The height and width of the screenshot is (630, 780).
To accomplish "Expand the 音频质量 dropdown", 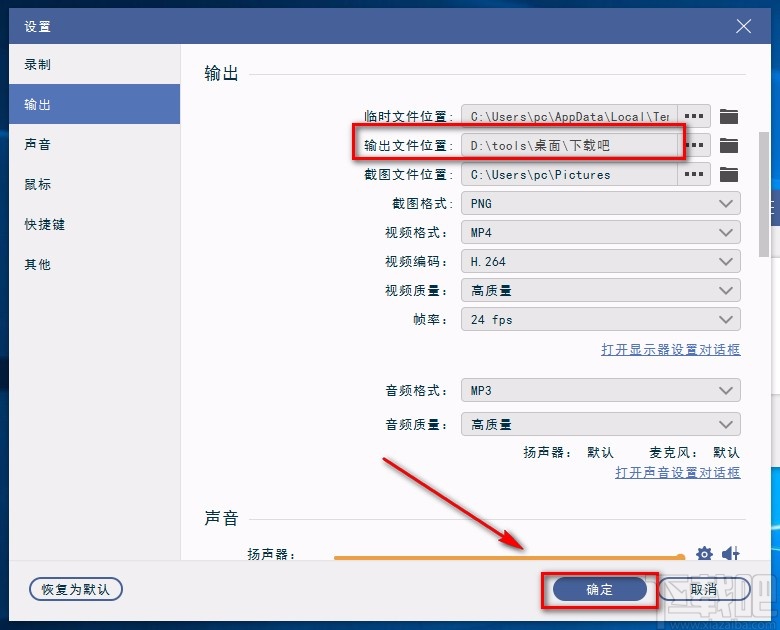I will [x=600, y=424].
